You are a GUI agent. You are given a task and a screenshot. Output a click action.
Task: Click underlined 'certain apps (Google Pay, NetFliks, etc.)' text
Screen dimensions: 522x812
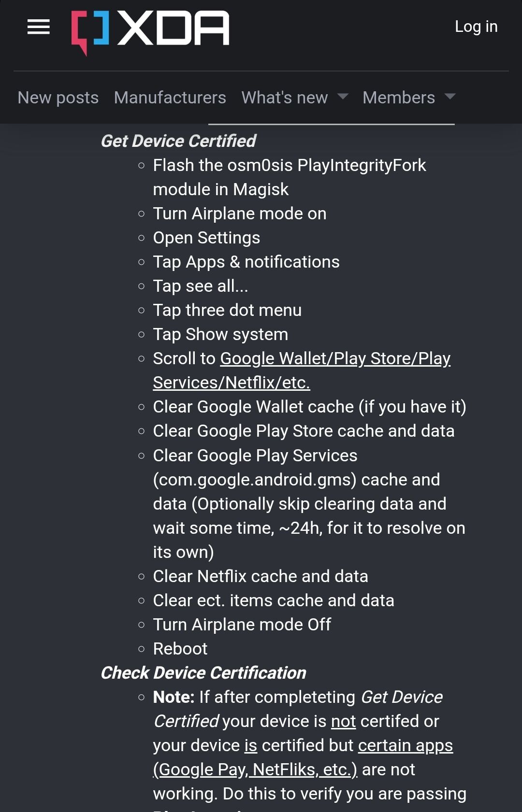(405, 746)
